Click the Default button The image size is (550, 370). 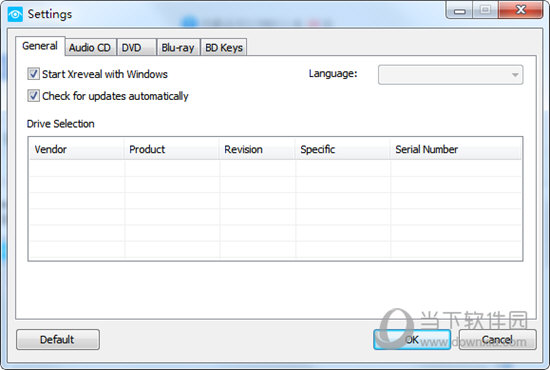coord(58,339)
